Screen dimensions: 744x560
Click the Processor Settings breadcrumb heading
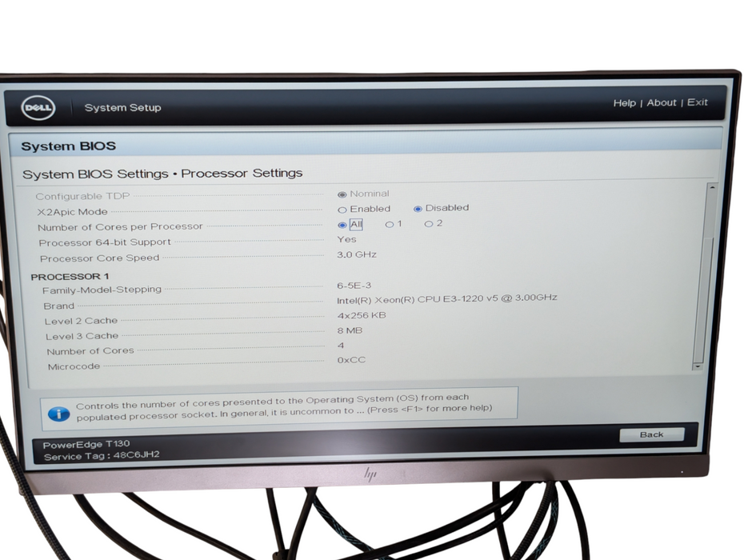point(242,174)
